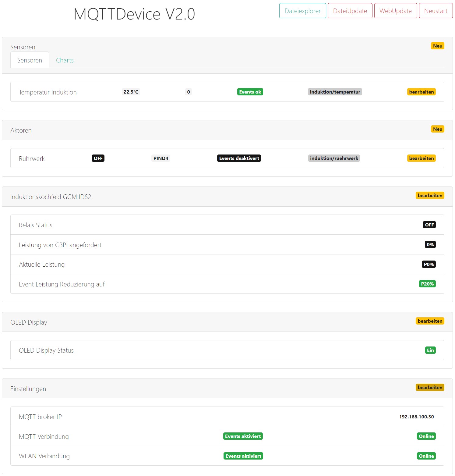455x476 pixels.
Task: Add a new sensor with Neu
Action: pos(437,46)
